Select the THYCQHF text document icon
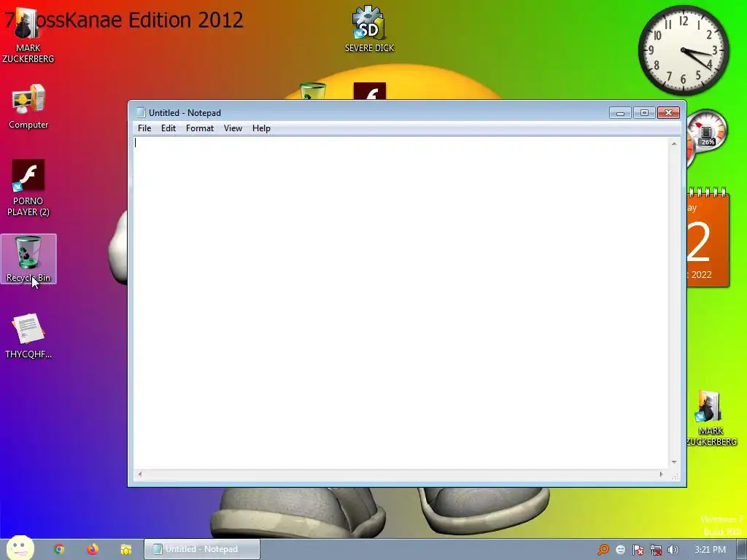Viewport: 747px width, 560px height. (28, 335)
